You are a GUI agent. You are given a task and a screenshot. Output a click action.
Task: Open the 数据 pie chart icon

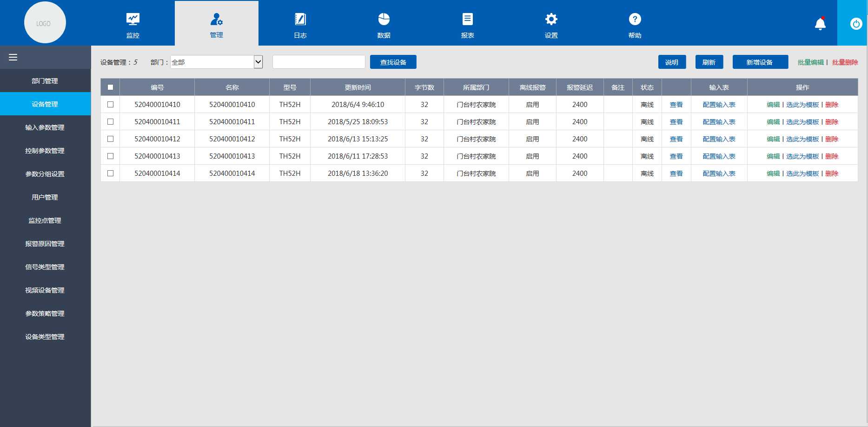pyautogui.click(x=384, y=19)
